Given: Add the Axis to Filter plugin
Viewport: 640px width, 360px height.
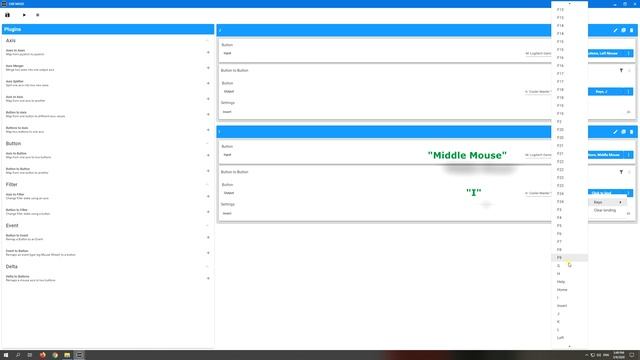Looking at the screenshot, I should click(x=208, y=196).
